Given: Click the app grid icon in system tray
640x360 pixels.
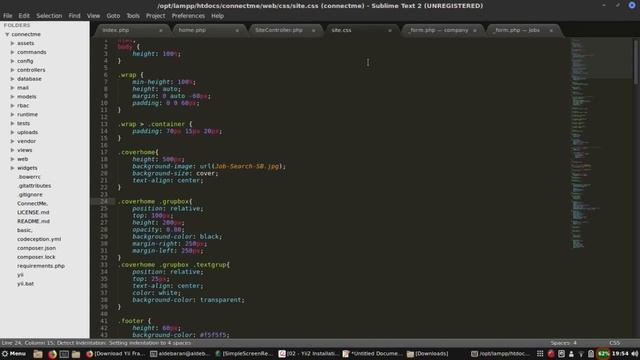Looking at the screenshot, I should pos(540,354).
